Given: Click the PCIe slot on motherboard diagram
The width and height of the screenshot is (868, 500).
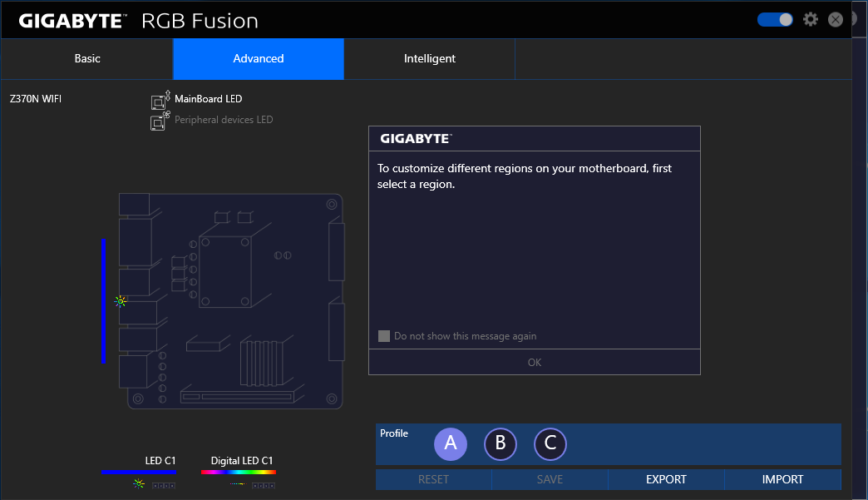Looking at the screenshot, I should pyautogui.click(x=237, y=397).
